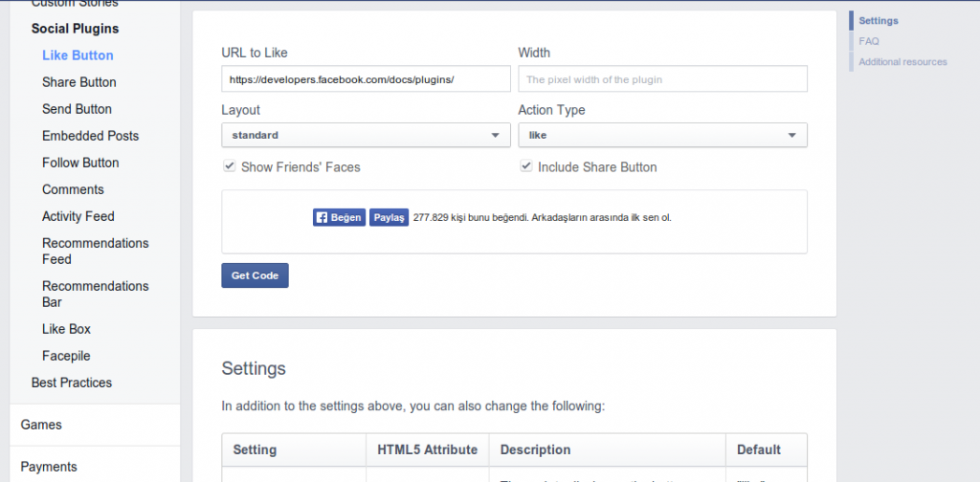Select Social Plugins section heading

click(75, 29)
